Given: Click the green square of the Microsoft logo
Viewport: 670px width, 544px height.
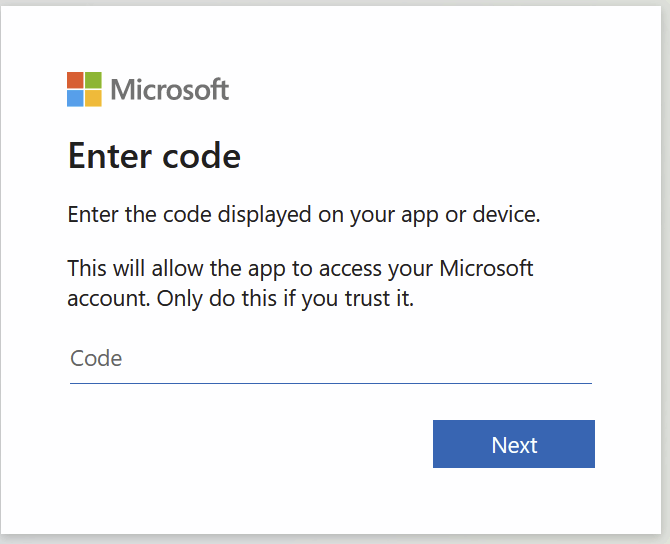Looking at the screenshot, I should pos(94,80).
